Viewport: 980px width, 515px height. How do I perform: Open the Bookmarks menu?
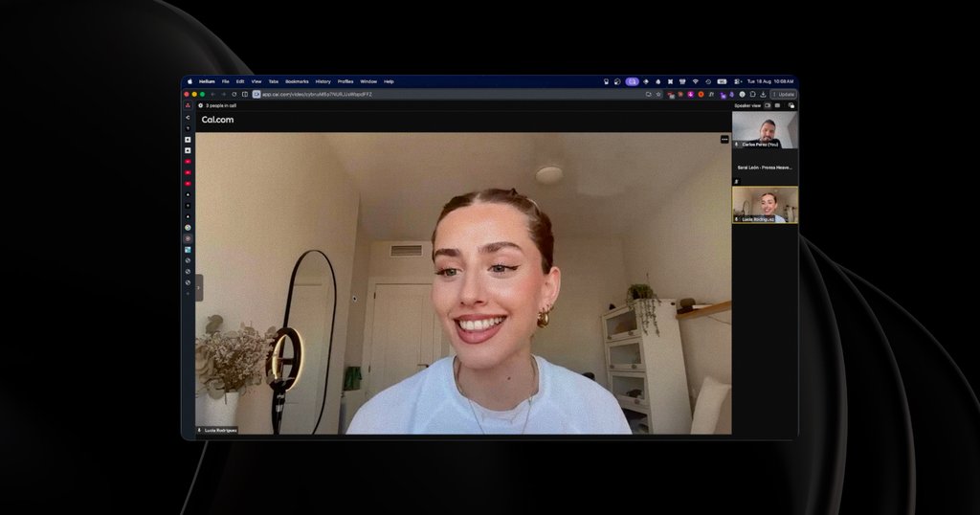coord(297,81)
